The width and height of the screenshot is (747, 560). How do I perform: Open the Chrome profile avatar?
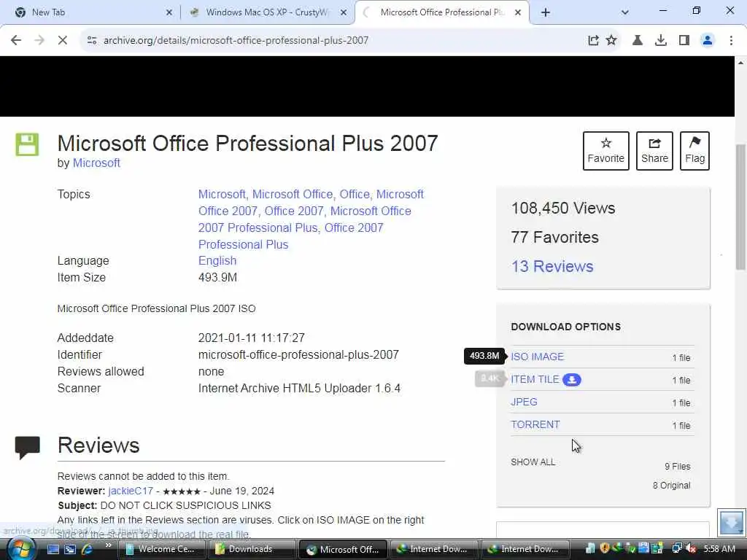[708, 41]
